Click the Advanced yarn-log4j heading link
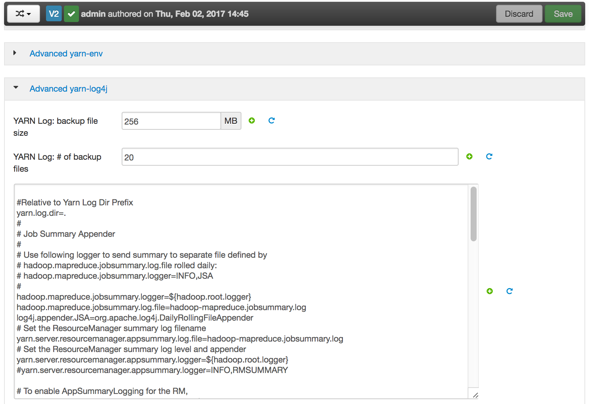This screenshot has height=404, width=590. click(x=68, y=89)
